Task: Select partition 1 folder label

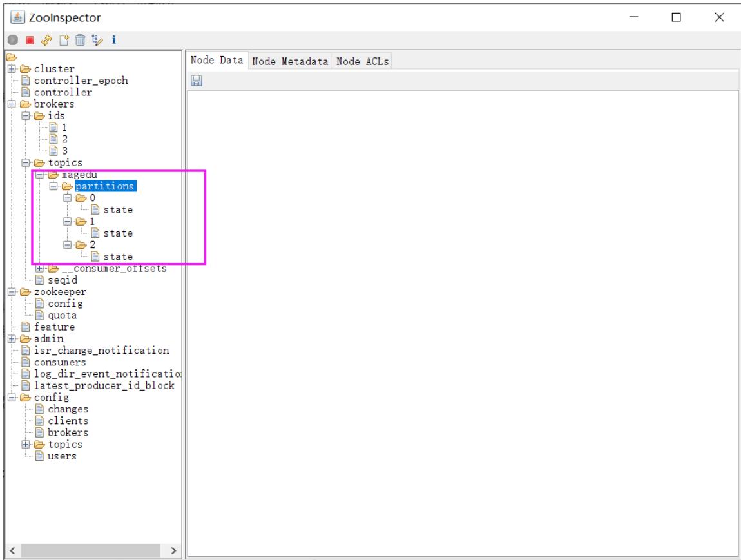Action: [92, 222]
